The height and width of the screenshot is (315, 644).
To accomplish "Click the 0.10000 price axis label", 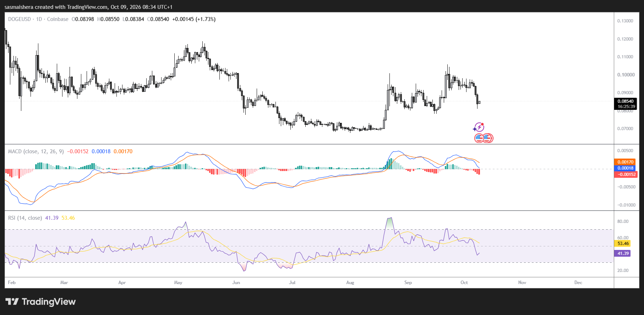I will [x=625, y=75].
